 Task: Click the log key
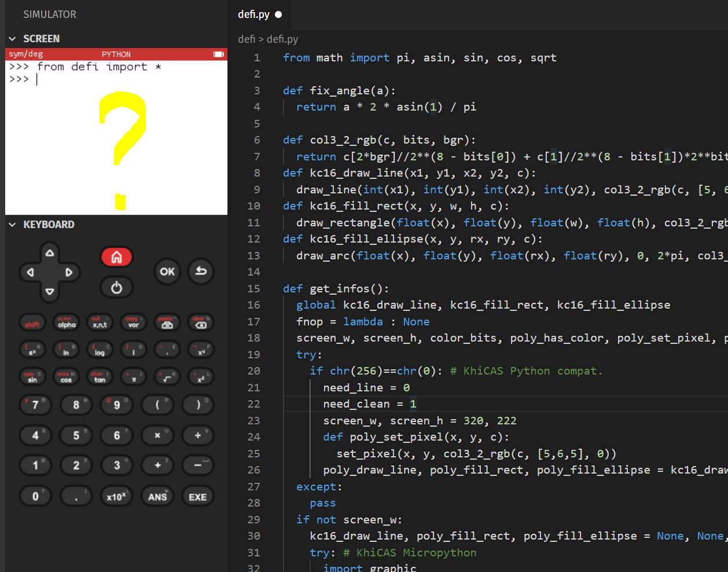pos(100,349)
